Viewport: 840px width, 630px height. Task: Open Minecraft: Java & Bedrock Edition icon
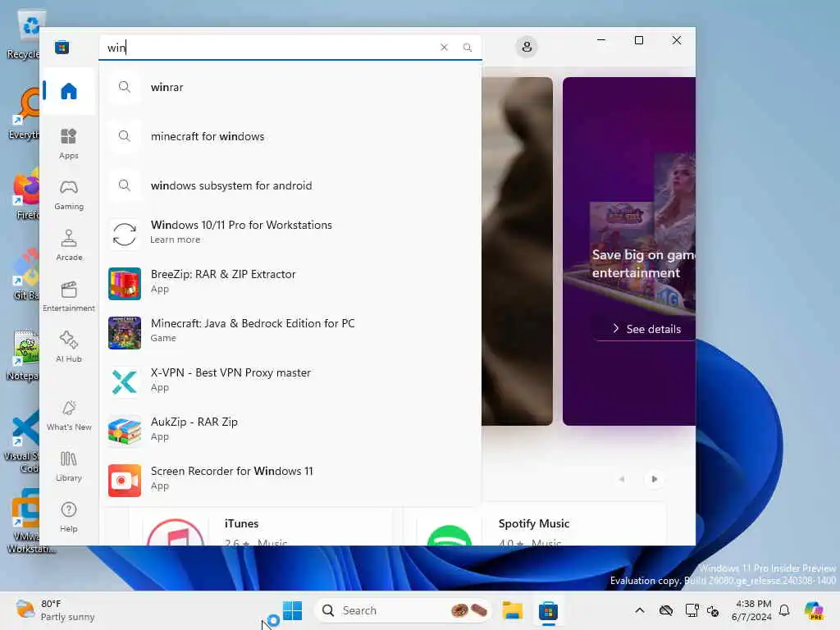(125, 333)
